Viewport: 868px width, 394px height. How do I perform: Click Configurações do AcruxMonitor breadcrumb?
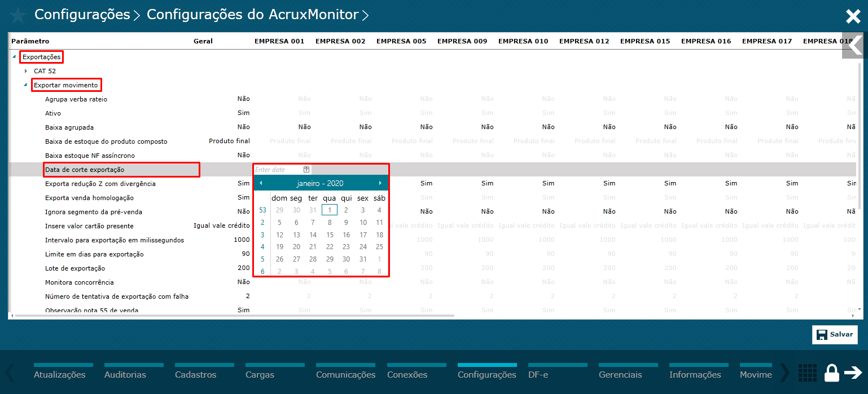253,15
